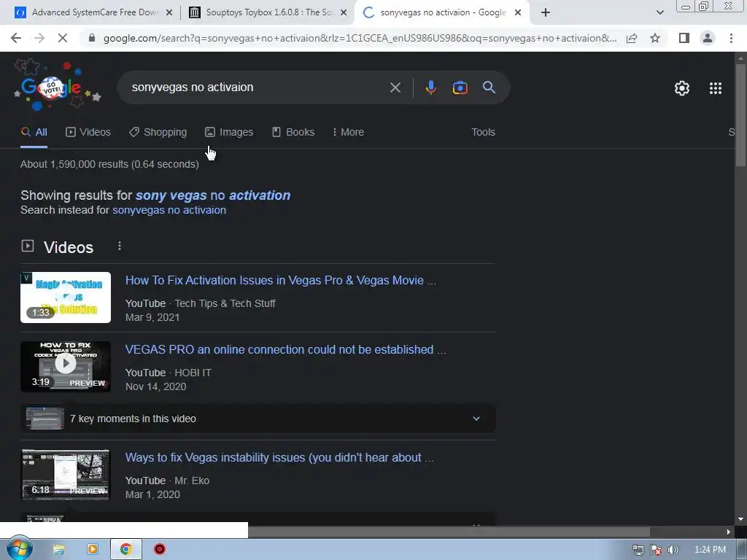
Task: Open a new browser tab
Action: [546, 12]
